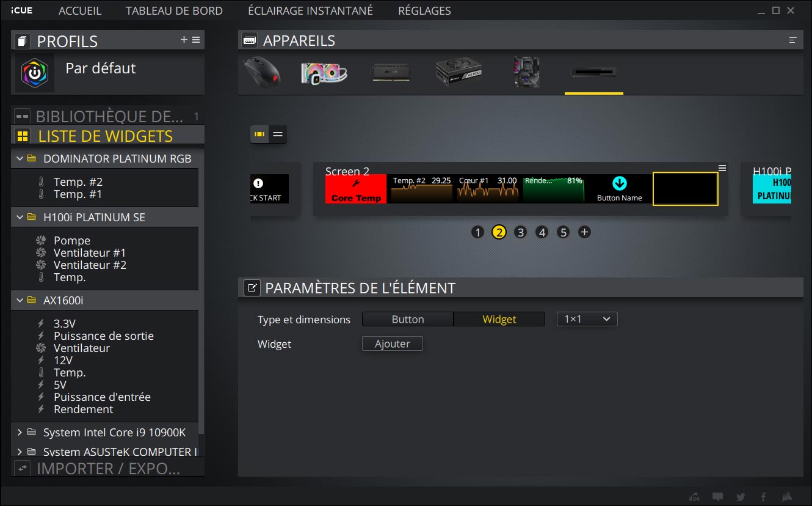Select Temp. #1 under Dominator Platinum

[x=78, y=194]
